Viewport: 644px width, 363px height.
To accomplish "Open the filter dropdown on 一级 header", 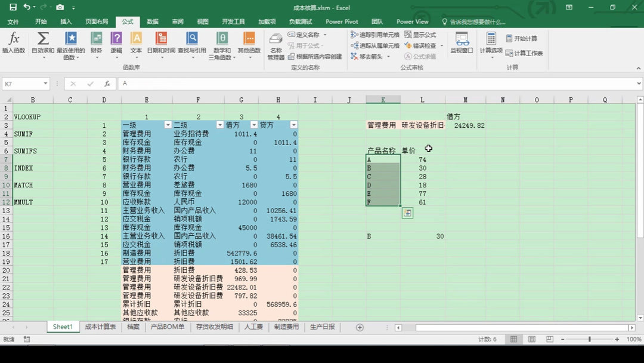I will point(168,124).
